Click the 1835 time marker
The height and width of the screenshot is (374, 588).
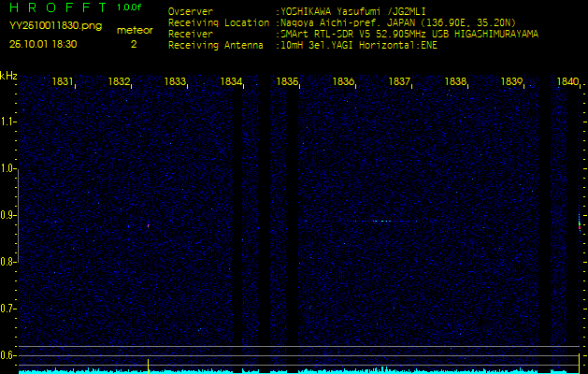[x=287, y=81]
